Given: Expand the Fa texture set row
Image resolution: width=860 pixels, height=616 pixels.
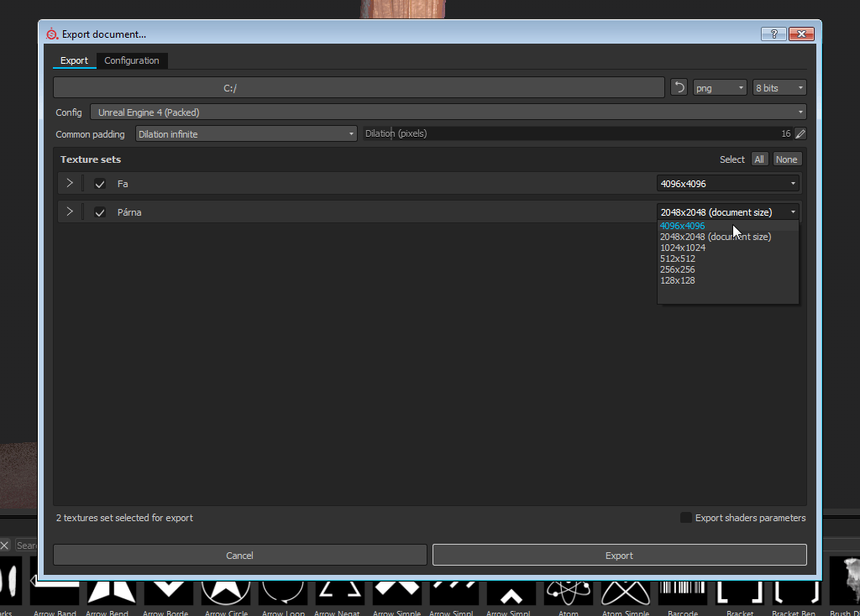Looking at the screenshot, I should click(70, 183).
